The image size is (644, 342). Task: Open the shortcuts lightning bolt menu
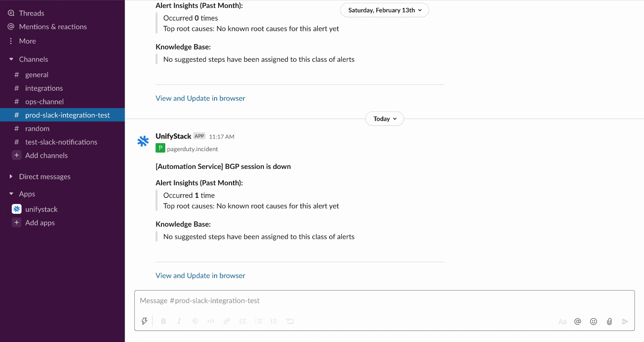(145, 321)
